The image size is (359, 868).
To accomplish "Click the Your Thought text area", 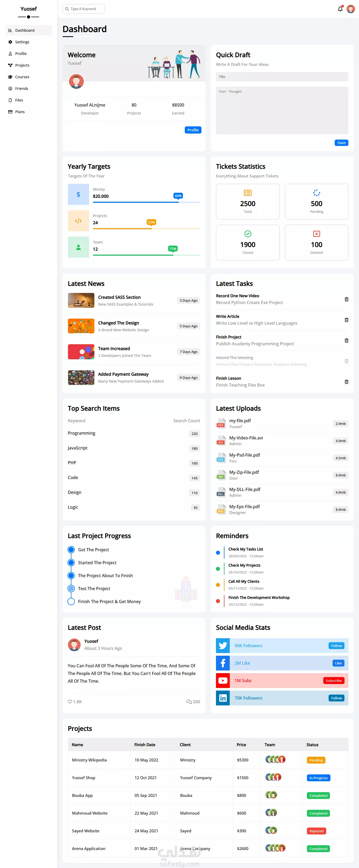I will click(282, 111).
